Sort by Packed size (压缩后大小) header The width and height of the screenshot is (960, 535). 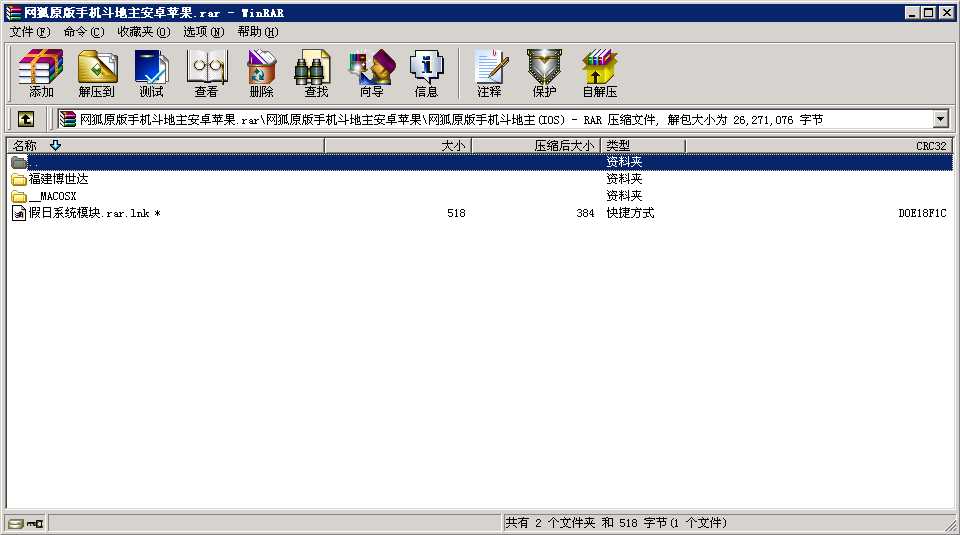coord(536,145)
